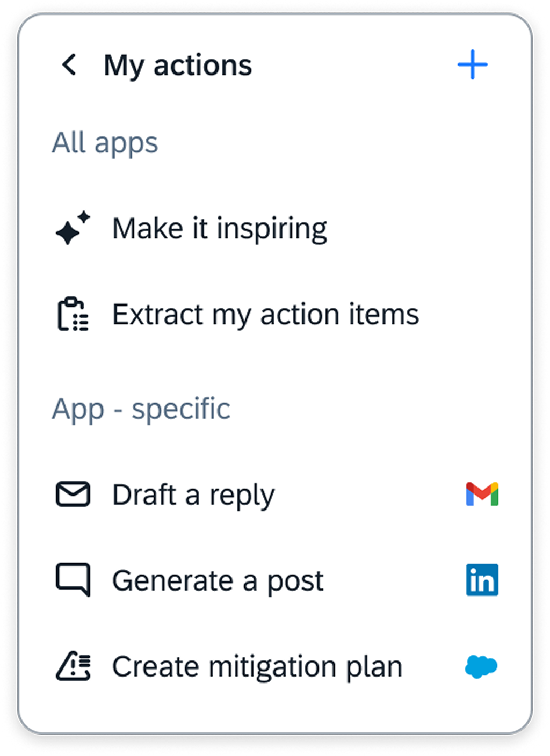Click the speech bubble post icon
Image resolution: width=550 pixels, height=756 pixels.
click(73, 580)
